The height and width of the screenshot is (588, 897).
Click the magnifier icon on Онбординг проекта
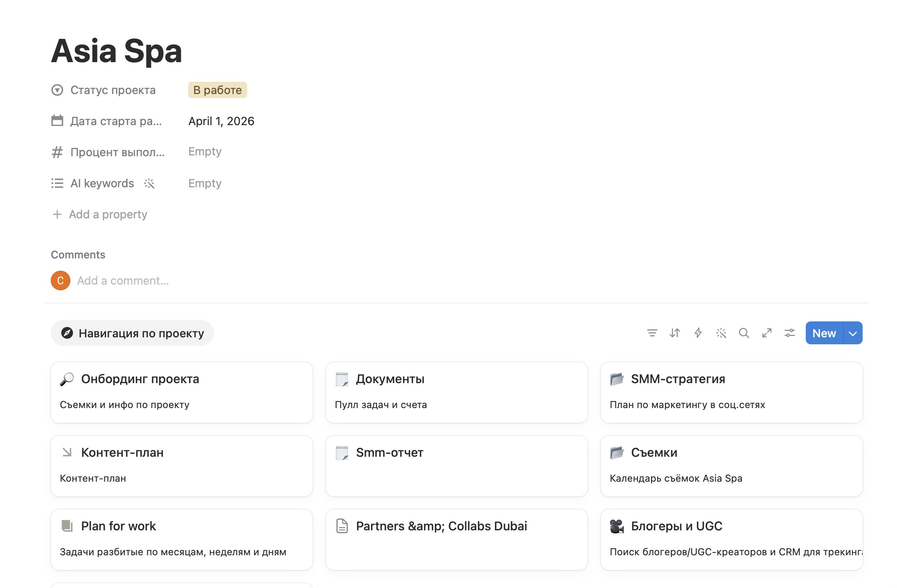(67, 379)
